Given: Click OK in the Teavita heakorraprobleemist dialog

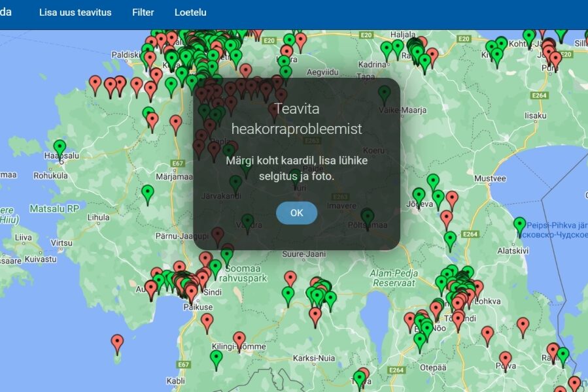Looking at the screenshot, I should pyautogui.click(x=296, y=213).
